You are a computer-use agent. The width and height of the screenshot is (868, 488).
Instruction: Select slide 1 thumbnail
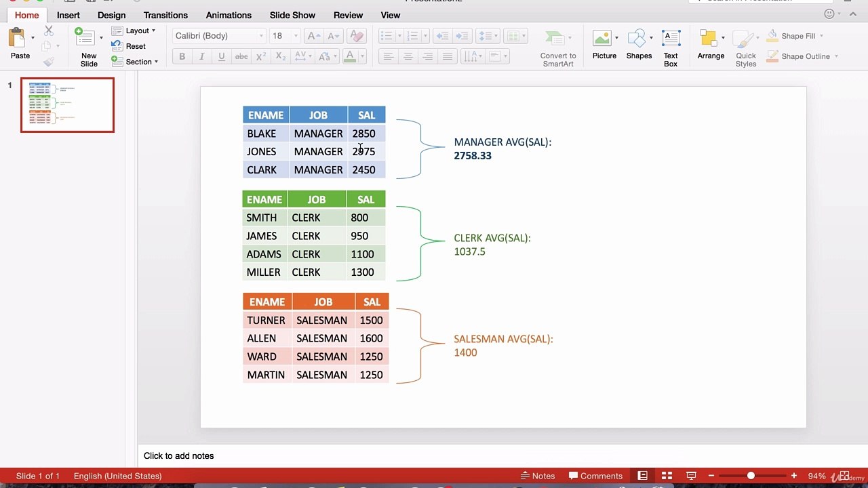click(67, 105)
